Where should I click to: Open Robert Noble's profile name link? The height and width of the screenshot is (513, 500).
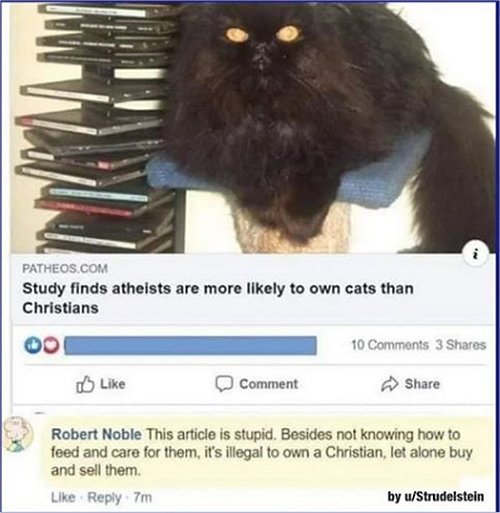point(96,434)
